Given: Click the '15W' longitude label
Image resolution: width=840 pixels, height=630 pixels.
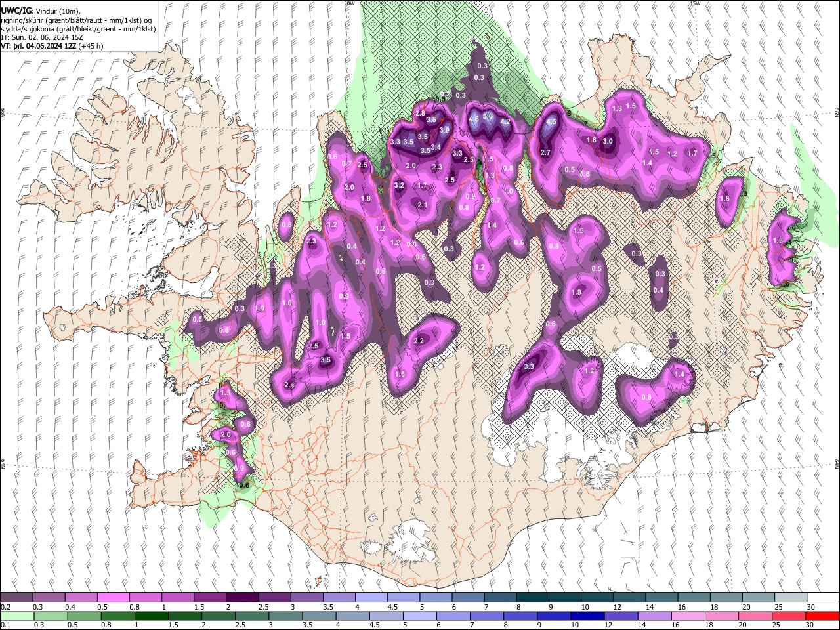Looking at the screenshot, I should (x=695, y=3).
